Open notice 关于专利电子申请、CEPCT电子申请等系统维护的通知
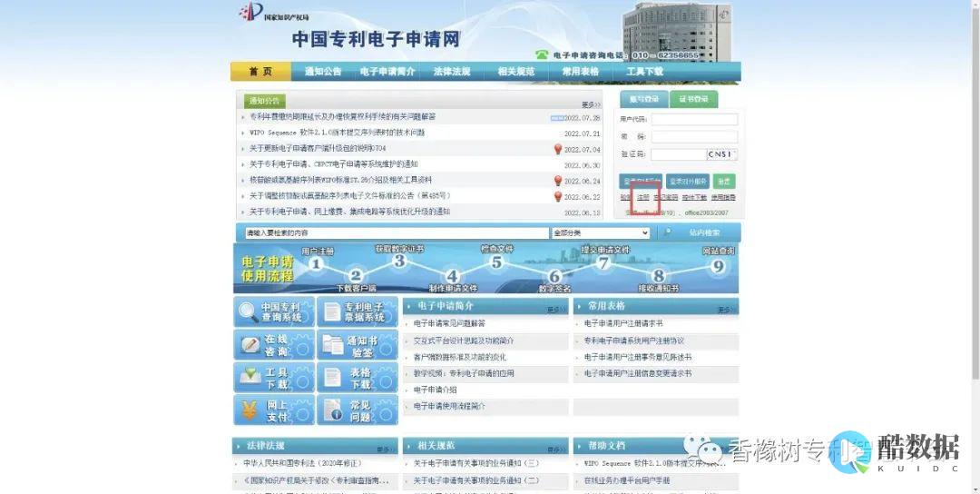The image size is (980, 494). coord(334,164)
